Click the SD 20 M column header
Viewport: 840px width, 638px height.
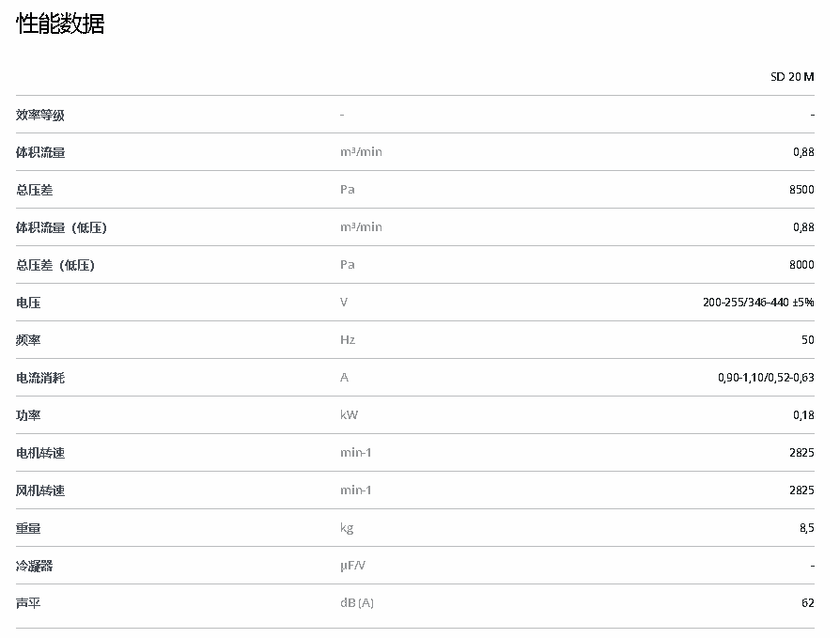pos(792,77)
